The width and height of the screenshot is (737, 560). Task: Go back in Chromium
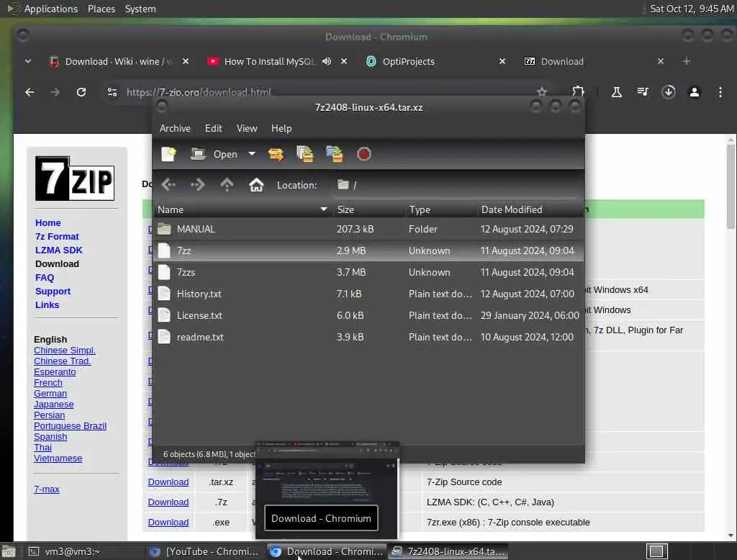tap(29, 92)
